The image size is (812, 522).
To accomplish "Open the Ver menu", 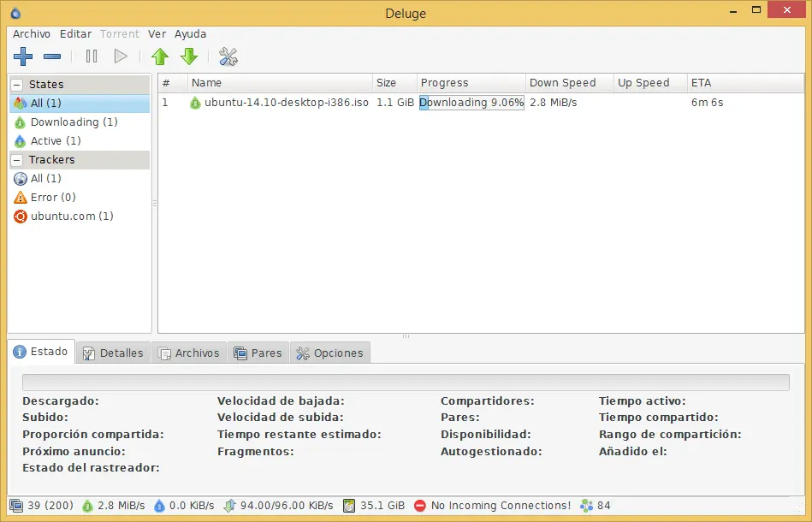I will [157, 33].
